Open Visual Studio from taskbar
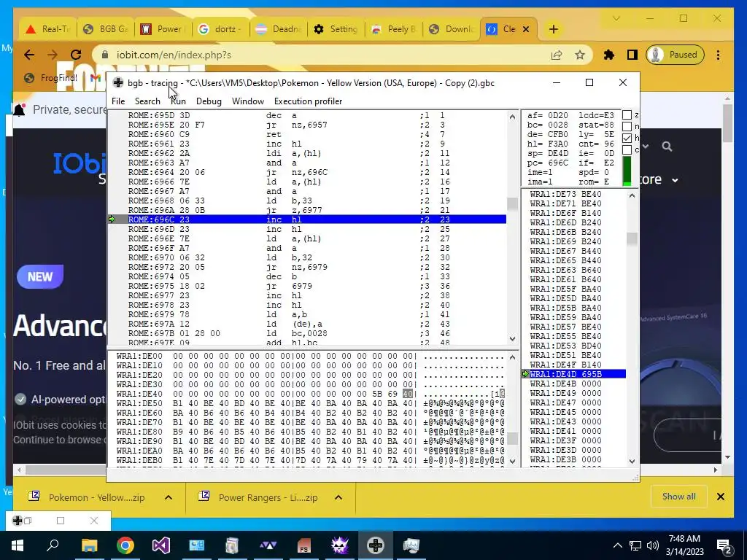The width and height of the screenshot is (747, 560). pos(161,545)
